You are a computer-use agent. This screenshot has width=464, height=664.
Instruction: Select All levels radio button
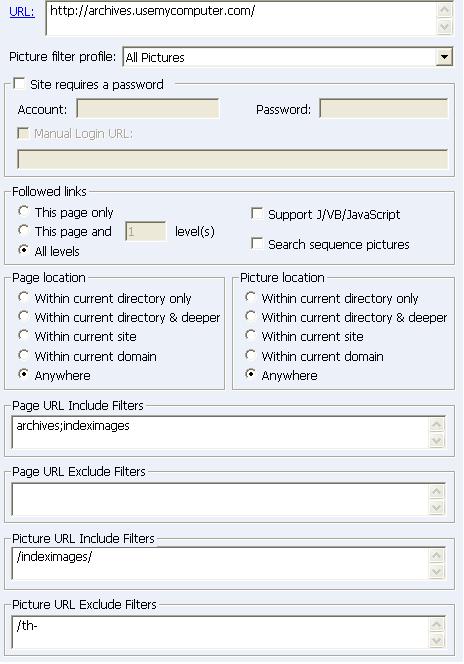tap(24, 250)
